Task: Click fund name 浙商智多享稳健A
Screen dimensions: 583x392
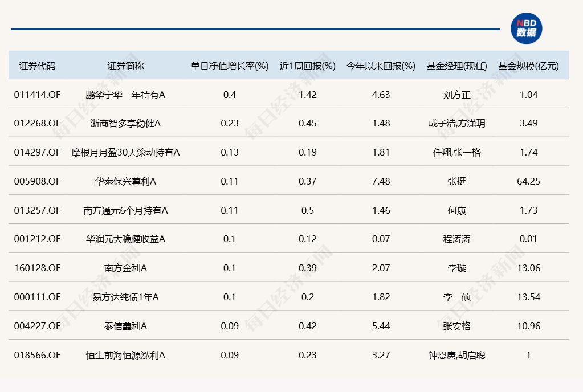Action: pos(125,123)
